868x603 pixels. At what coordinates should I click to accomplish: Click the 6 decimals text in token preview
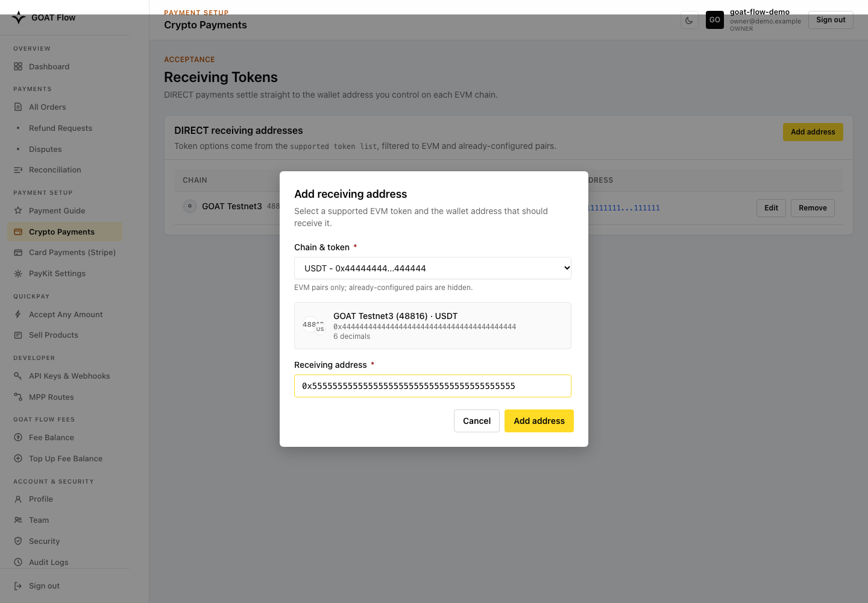(352, 336)
